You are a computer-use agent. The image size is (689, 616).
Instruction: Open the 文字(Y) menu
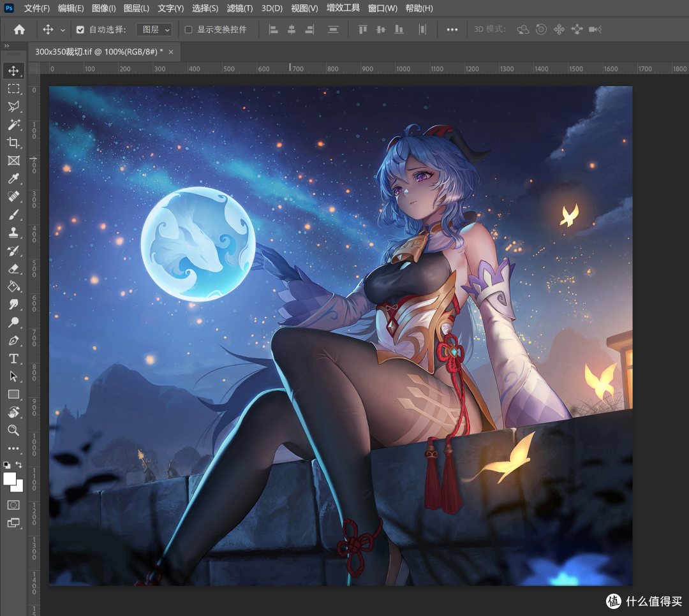[170, 8]
